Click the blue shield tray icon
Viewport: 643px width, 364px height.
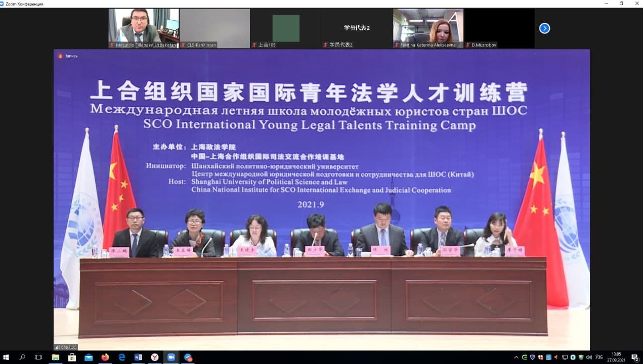tap(532, 357)
